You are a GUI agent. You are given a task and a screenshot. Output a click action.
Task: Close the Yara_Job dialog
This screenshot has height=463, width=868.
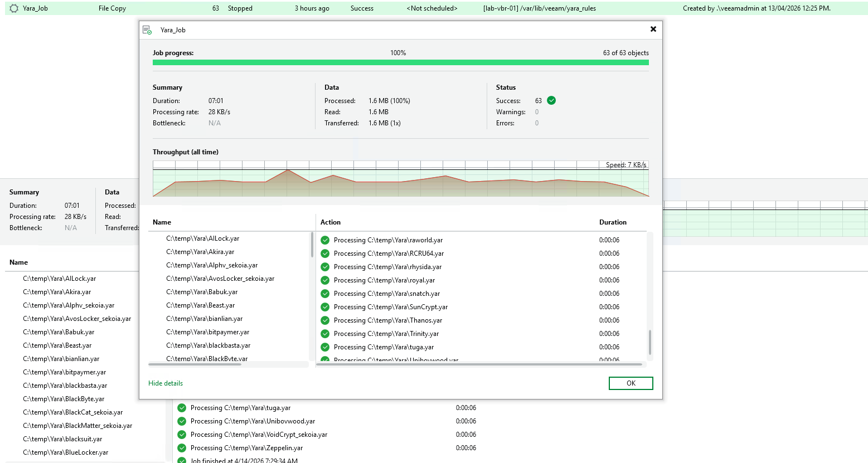coord(653,30)
